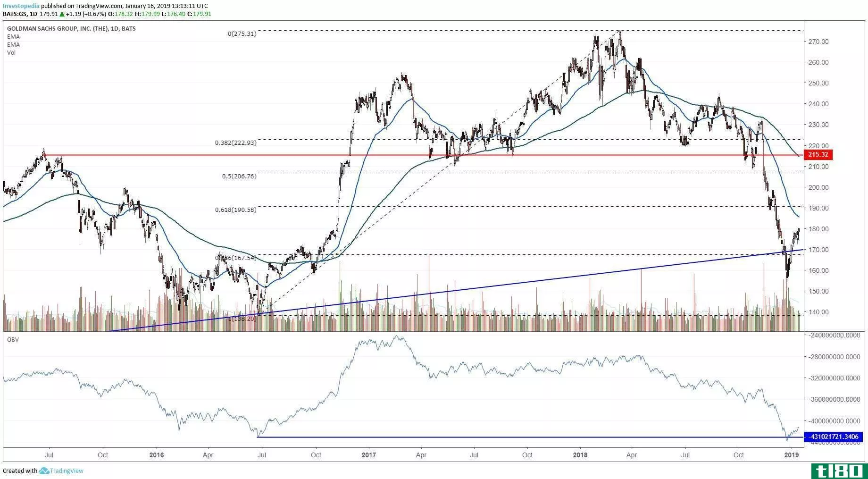Click the TradingView cloud logo icon
Image resolution: width=868 pixels, height=479 pixels.
coord(44,471)
